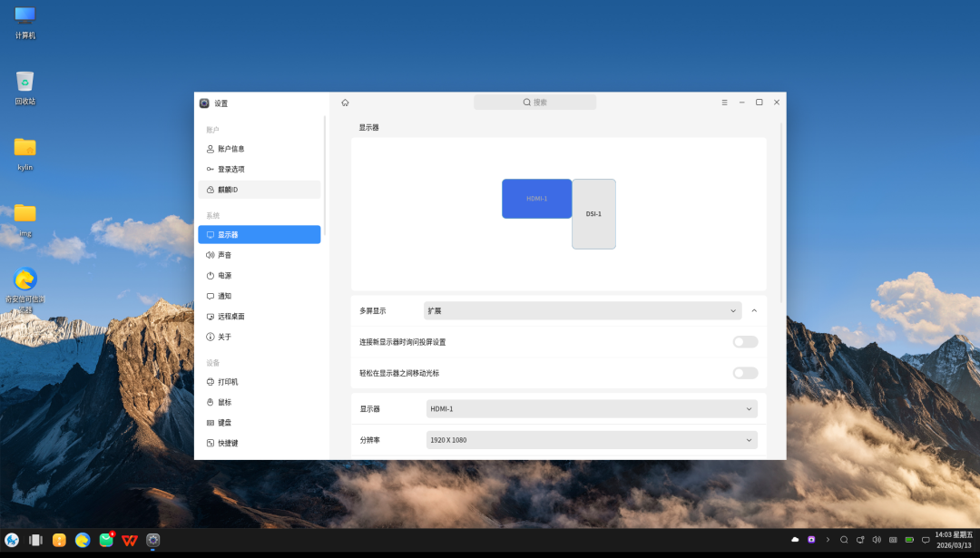Collapse the 多屏显示 section with the up chevron

click(x=754, y=310)
